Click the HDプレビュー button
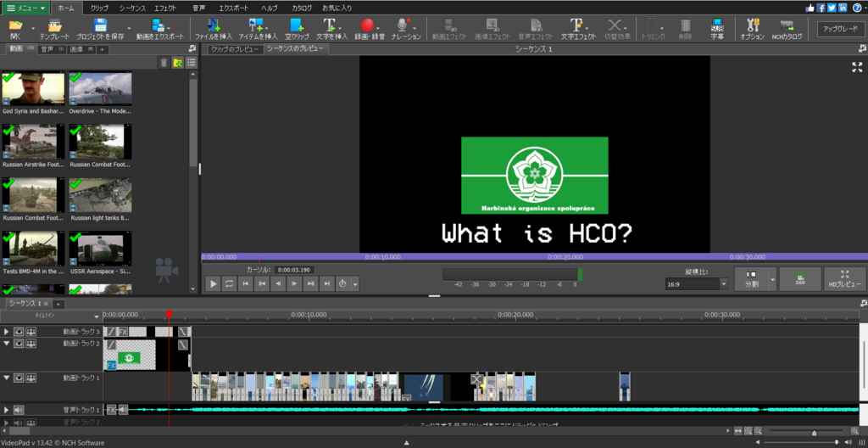 click(x=843, y=279)
